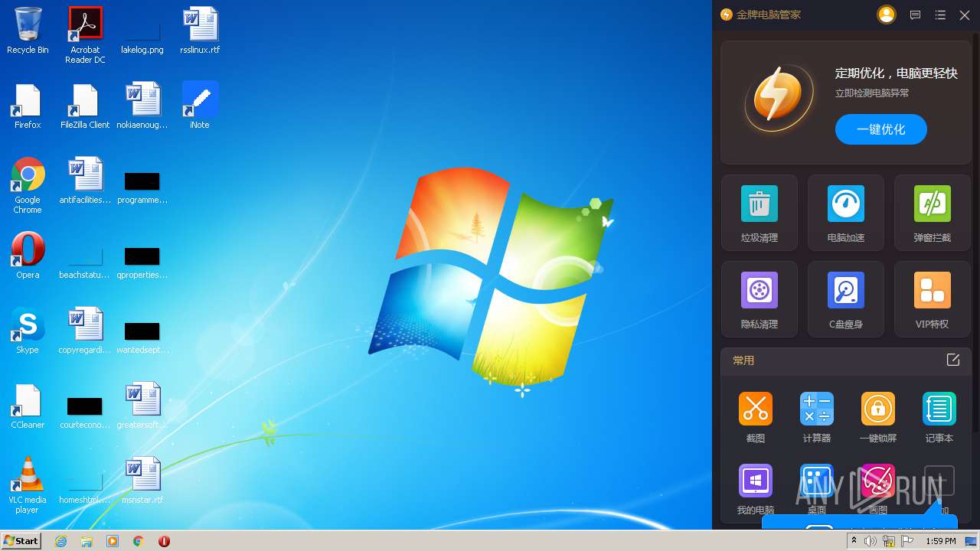Screen dimensions: 980x551
Task: Select the Skype desktop shortcut
Action: click(28, 331)
